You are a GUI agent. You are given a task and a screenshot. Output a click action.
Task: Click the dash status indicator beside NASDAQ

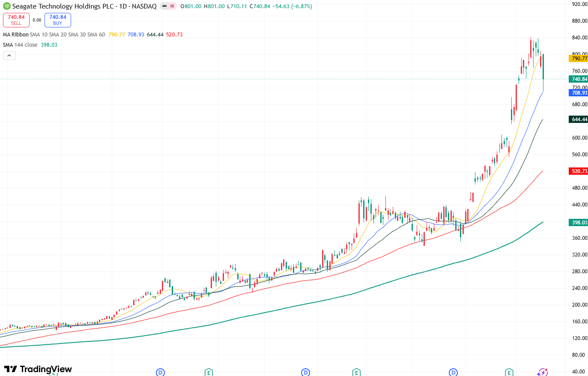[x=164, y=6]
